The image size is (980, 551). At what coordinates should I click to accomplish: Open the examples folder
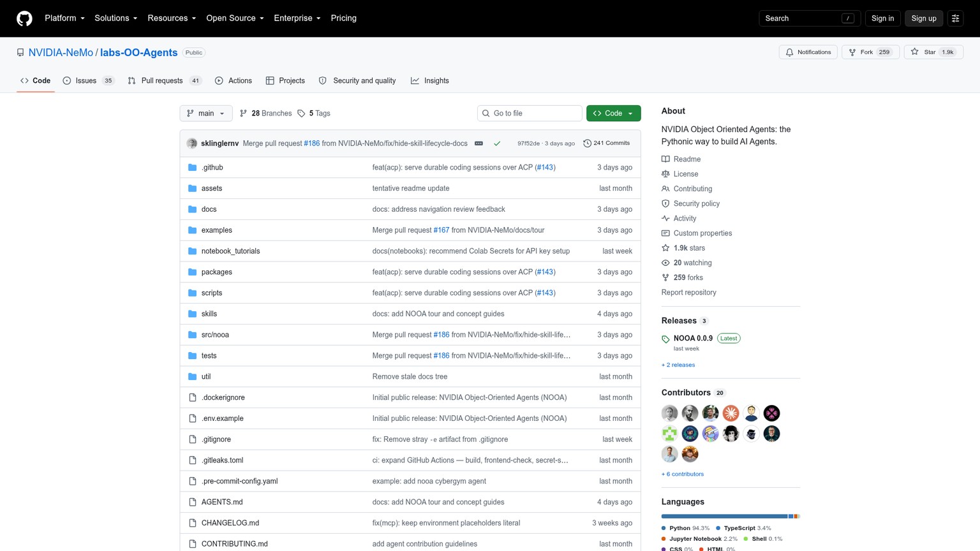(216, 230)
